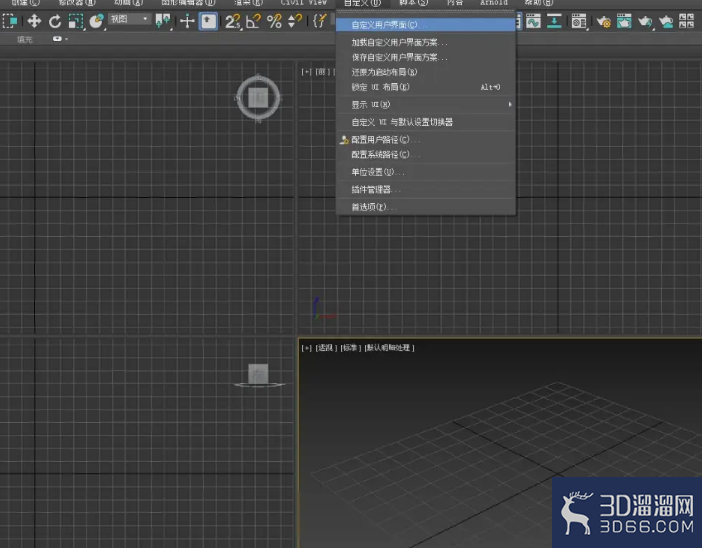Open the Civil View menu
This screenshot has height=548, width=702.
(x=304, y=3)
